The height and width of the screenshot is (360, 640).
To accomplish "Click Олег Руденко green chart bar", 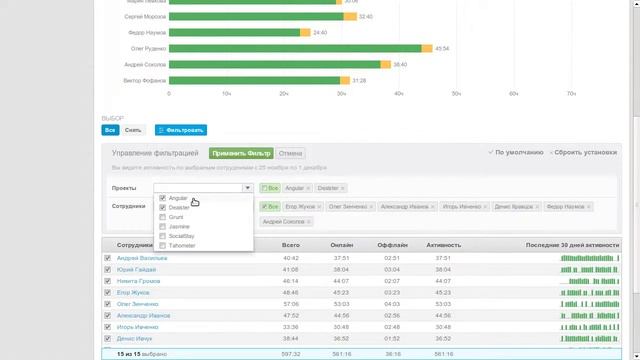I will 295,49.
